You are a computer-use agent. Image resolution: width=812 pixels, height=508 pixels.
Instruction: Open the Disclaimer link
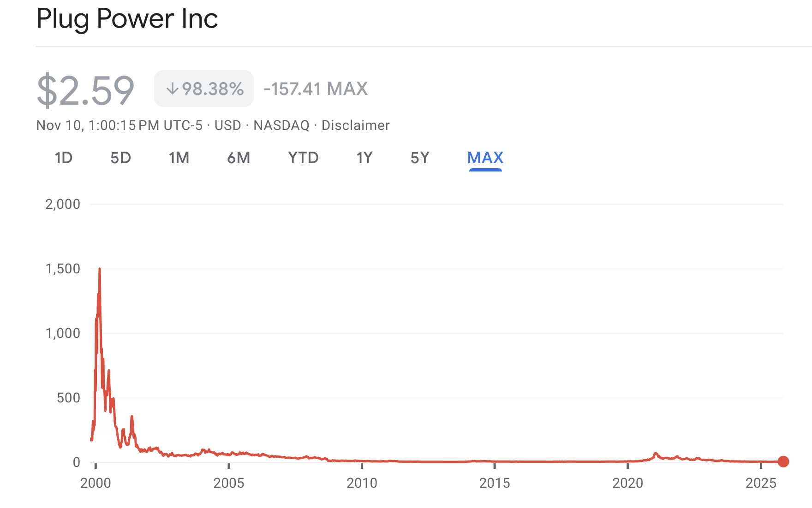click(x=355, y=125)
